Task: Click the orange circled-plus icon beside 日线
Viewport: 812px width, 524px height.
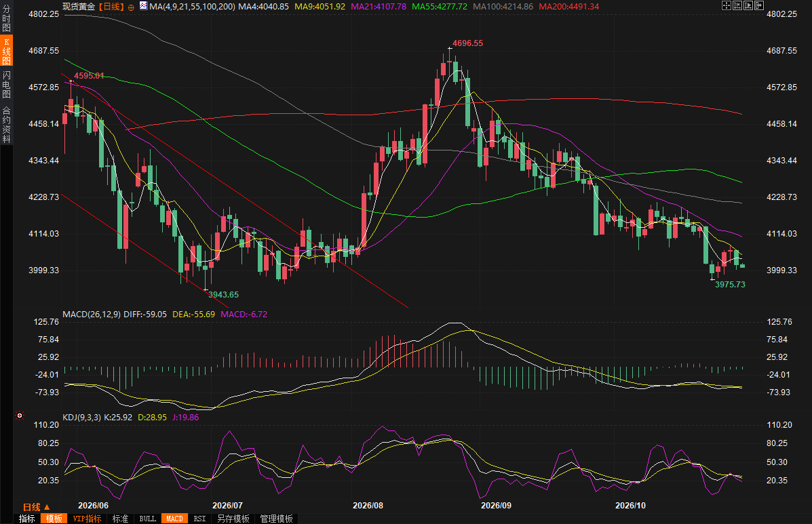Action: [131, 7]
